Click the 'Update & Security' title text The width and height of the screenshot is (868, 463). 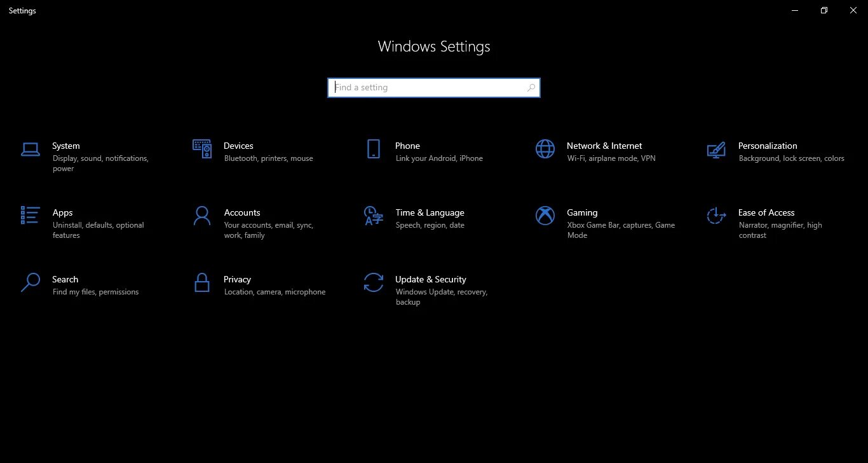click(x=431, y=280)
